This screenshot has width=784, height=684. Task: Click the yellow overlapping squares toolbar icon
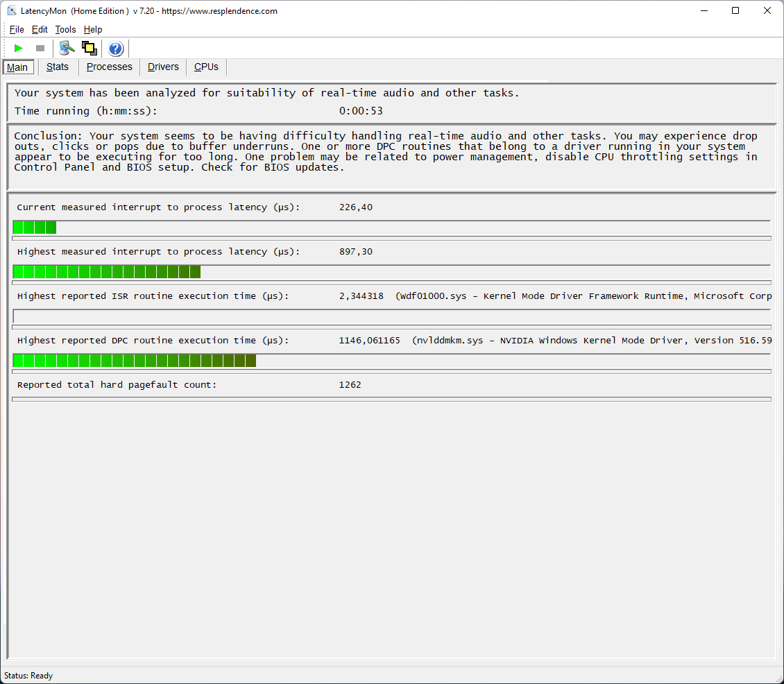tap(90, 49)
